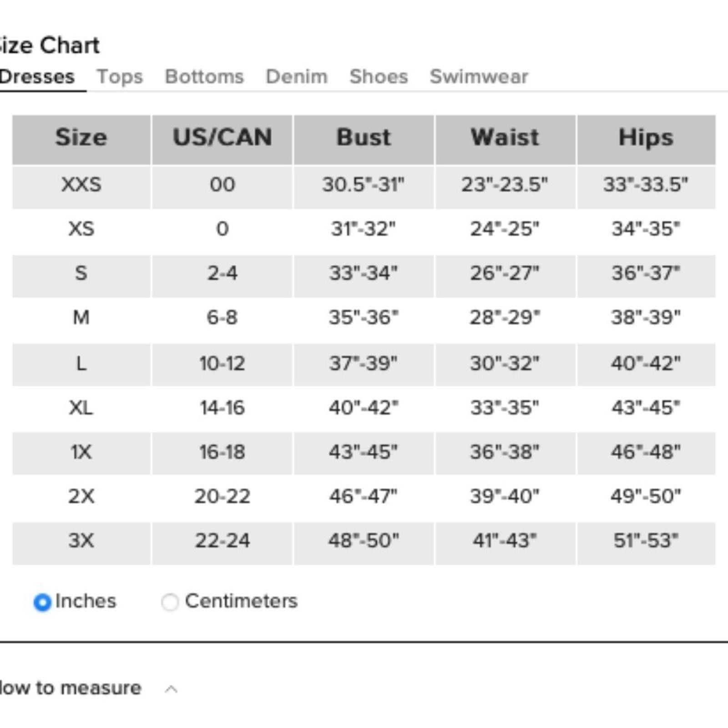Click the Inches label text
The height and width of the screenshot is (728, 728).
(x=86, y=601)
